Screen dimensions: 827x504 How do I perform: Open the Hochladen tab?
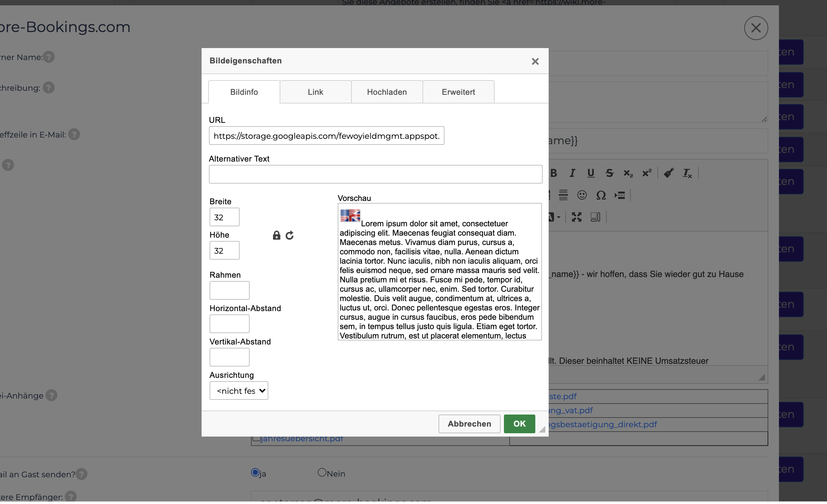(387, 92)
